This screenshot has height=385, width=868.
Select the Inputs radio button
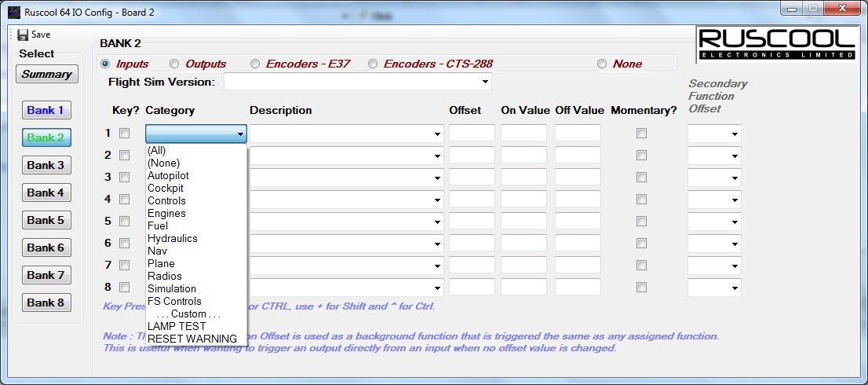105,64
